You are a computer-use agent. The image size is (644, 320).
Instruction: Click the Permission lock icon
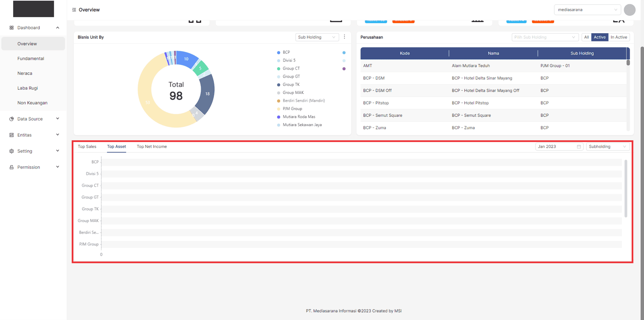click(x=12, y=167)
